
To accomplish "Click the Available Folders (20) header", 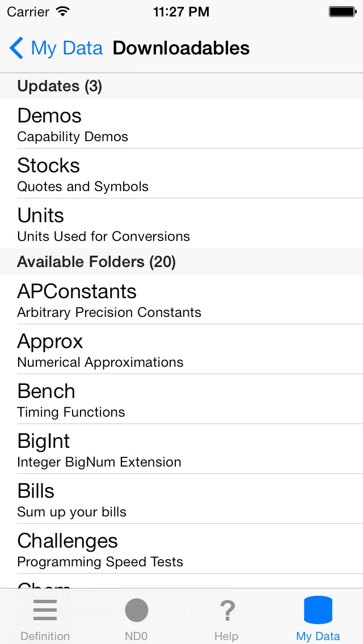I will tap(96, 262).
